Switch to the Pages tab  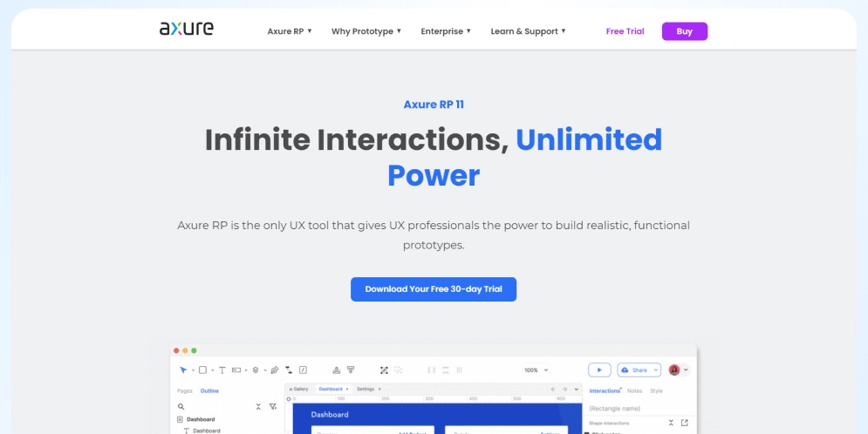coord(185,391)
